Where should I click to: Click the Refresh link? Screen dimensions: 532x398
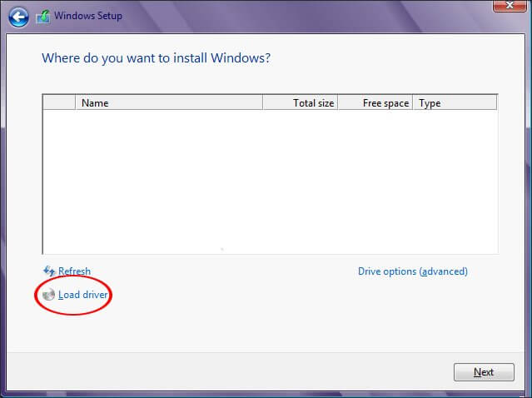click(x=74, y=271)
